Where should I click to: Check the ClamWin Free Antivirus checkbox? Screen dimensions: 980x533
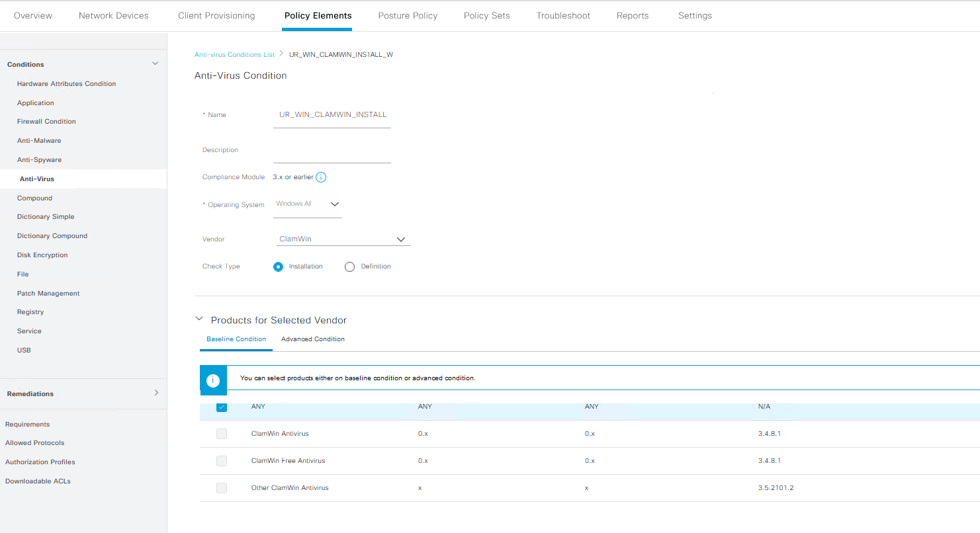[x=222, y=461]
